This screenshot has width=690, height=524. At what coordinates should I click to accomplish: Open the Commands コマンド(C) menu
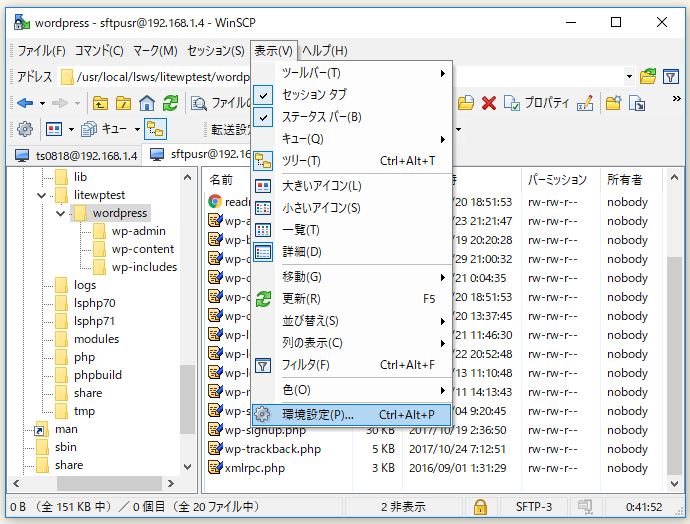pyautogui.click(x=99, y=51)
